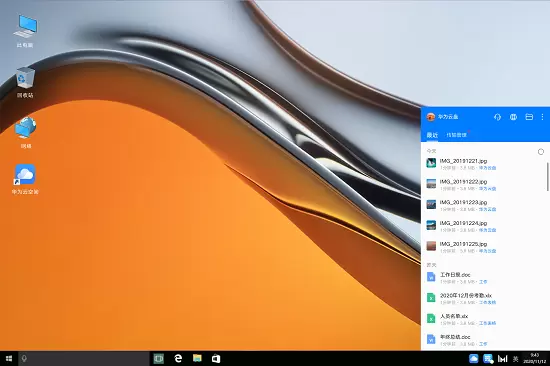Click the 工作 folder link under 工作日报.doc

click(483, 282)
